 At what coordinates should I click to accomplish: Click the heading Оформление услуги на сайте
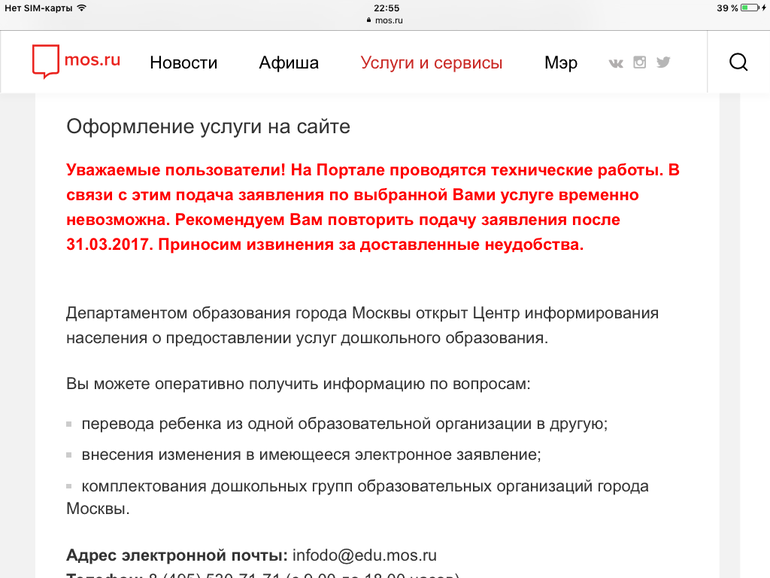[208, 126]
